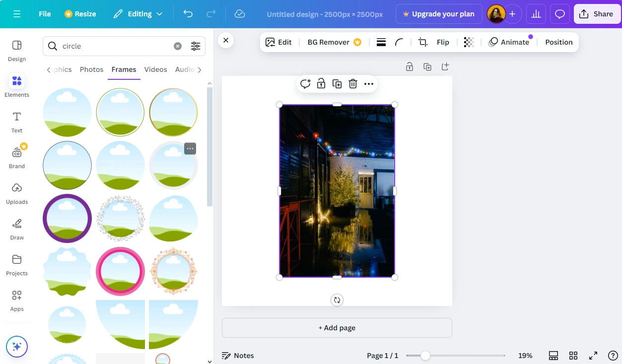Close the image toolbar with X
This screenshot has width=622, height=364.
click(226, 41)
